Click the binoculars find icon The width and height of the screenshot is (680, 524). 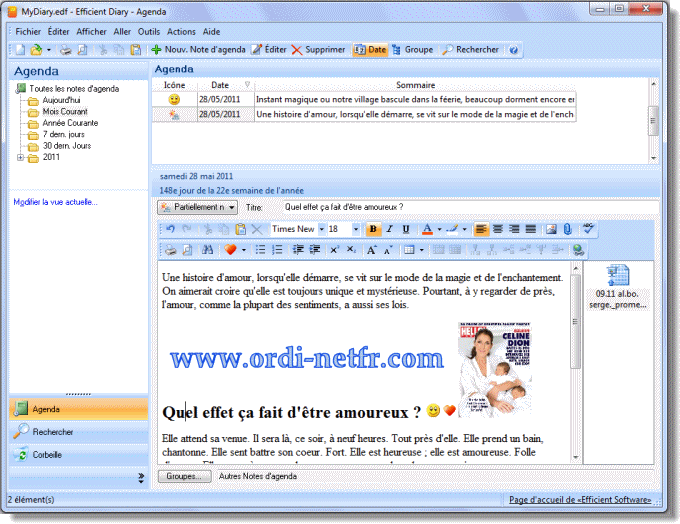[208, 249]
